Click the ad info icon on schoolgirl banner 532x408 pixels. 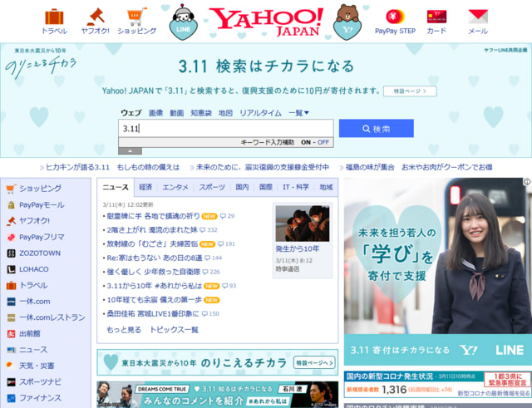tap(527, 182)
